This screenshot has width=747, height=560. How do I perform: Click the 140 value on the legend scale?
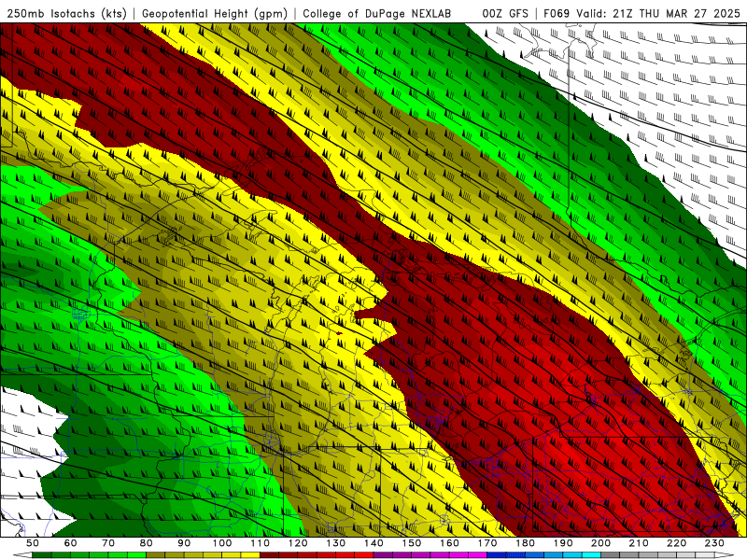point(374,543)
